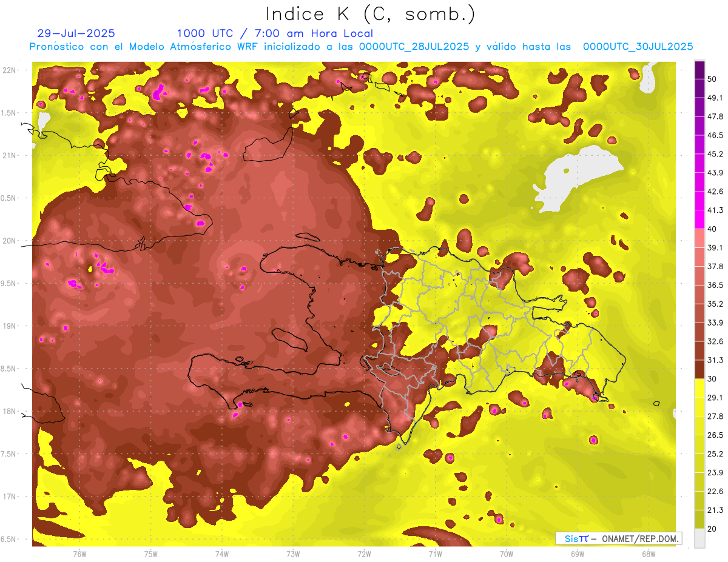Click the legend value '32.6'
Viewport: 728px width, 562px height.
coord(715,341)
